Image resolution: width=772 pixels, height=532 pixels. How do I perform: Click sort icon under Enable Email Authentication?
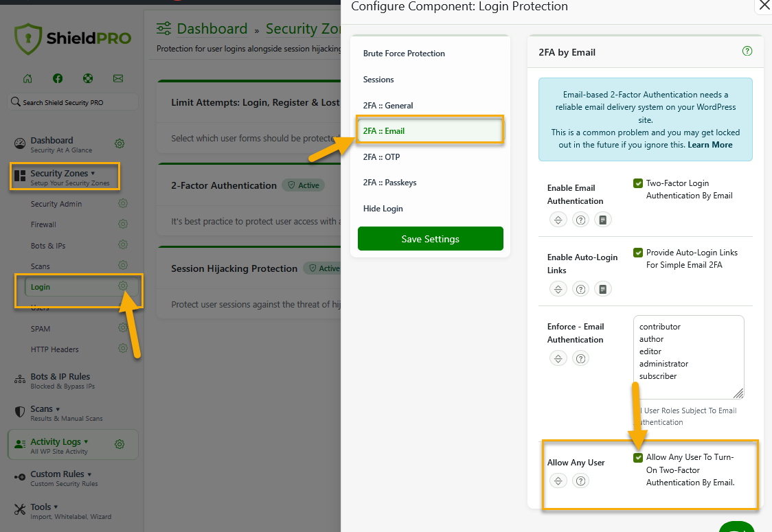pyautogui.click(x=558, y=220)
